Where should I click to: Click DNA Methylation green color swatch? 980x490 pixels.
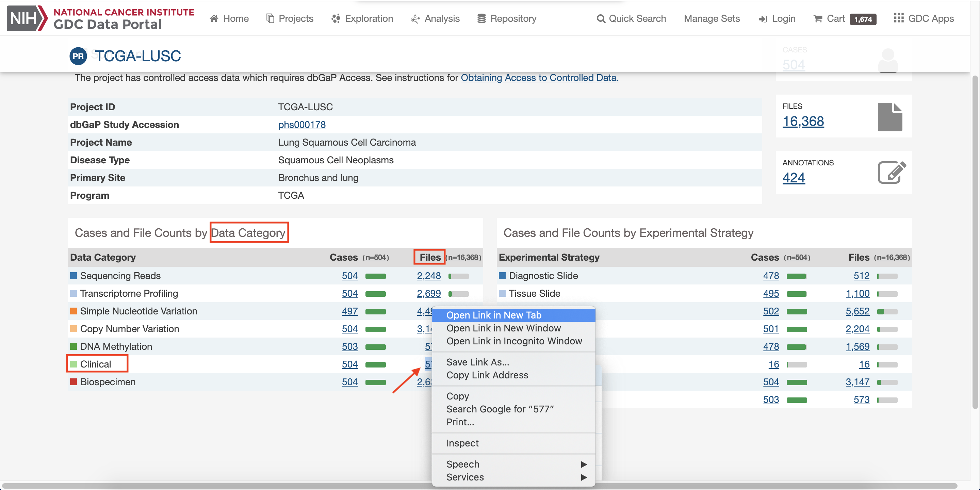point(73,346)
